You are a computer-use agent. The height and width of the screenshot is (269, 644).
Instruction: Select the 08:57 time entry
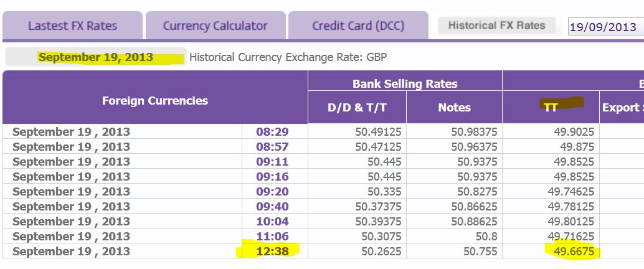(x=272, y=146)
